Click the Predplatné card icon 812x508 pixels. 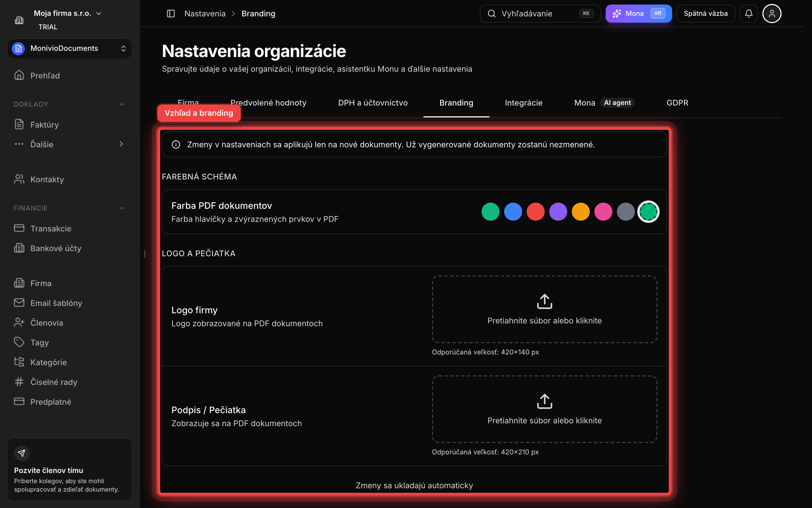(19, 402)
